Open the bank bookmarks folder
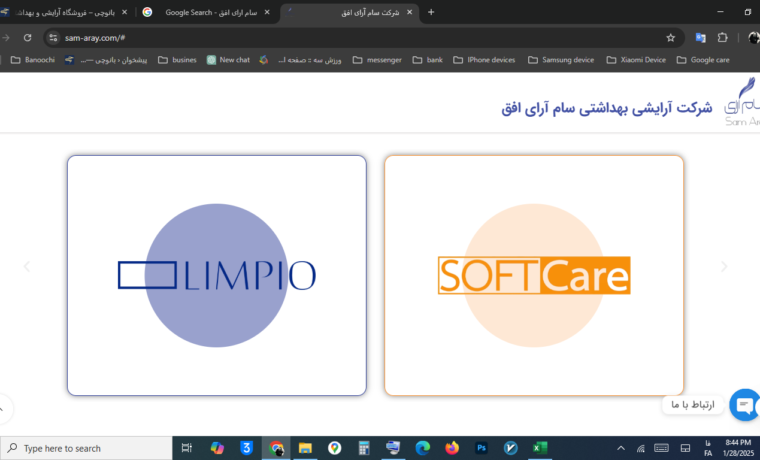 [428, 60]
